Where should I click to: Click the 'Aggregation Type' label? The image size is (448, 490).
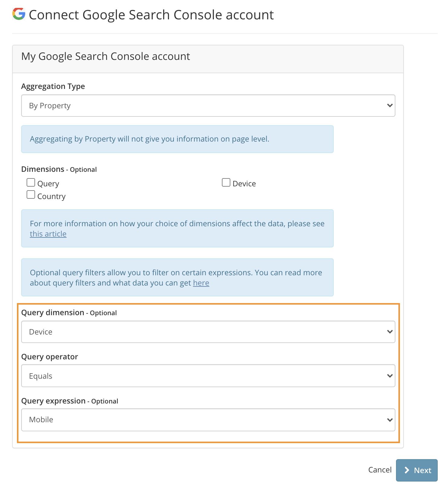53,86
